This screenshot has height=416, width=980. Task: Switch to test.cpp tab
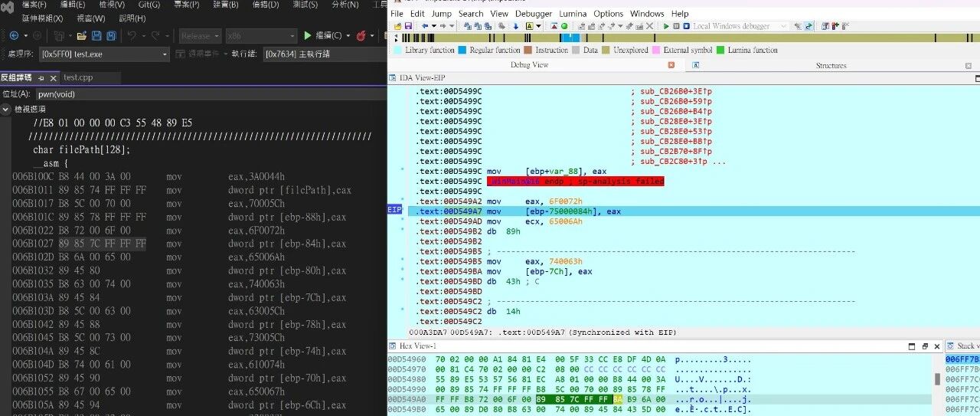pos(77,77)
